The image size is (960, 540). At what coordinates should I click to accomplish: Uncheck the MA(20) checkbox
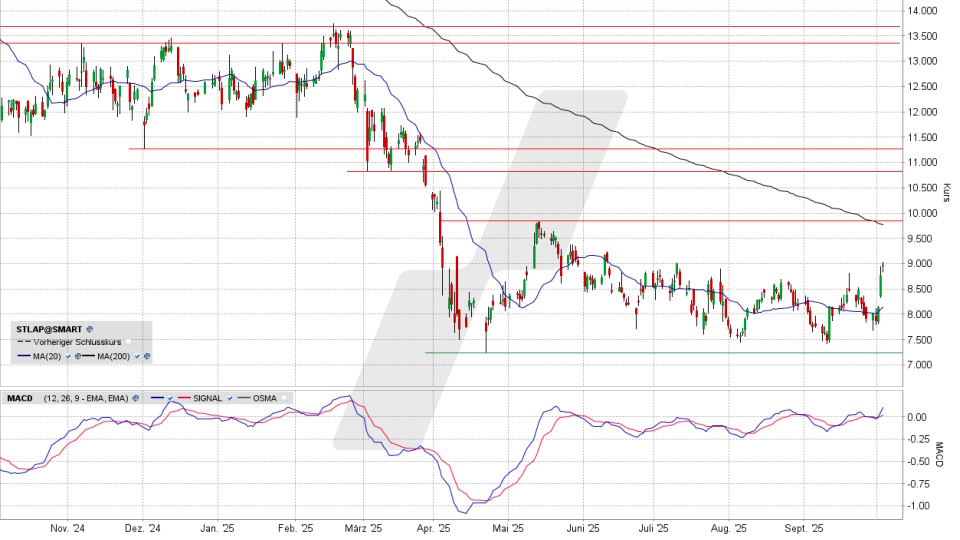click(x=68, y=356)
